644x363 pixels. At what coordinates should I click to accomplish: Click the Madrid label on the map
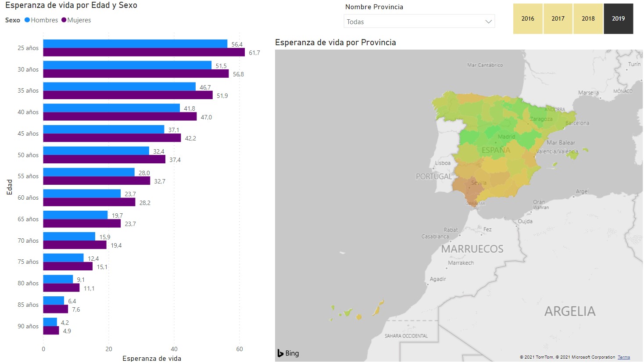coord(506,137)
